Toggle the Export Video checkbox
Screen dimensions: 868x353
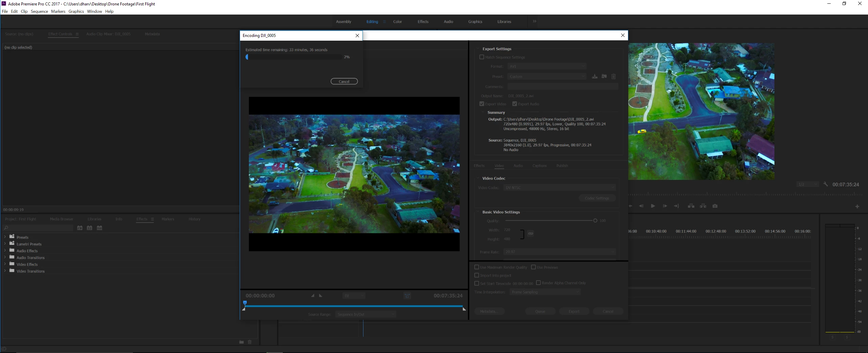[x=481, y=104]
